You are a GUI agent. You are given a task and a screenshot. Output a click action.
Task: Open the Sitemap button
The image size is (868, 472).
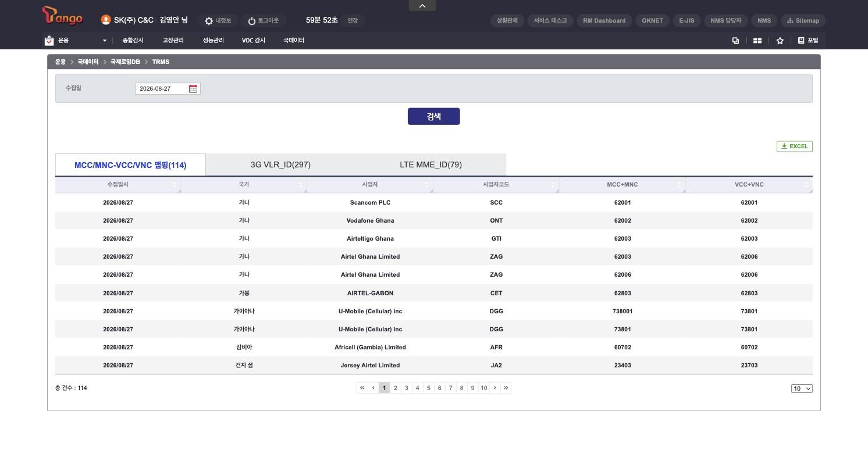[x=803, y=20]
